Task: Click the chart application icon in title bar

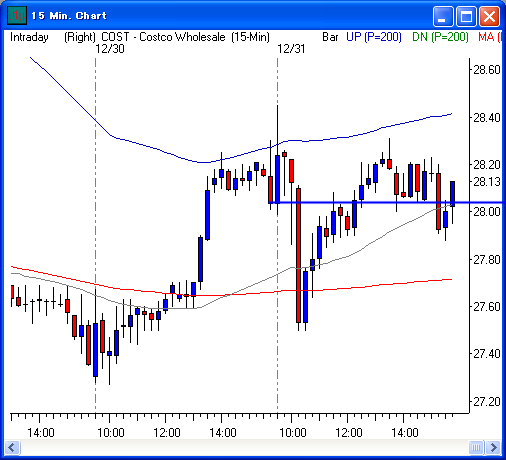Action: [x=17, y=15]
